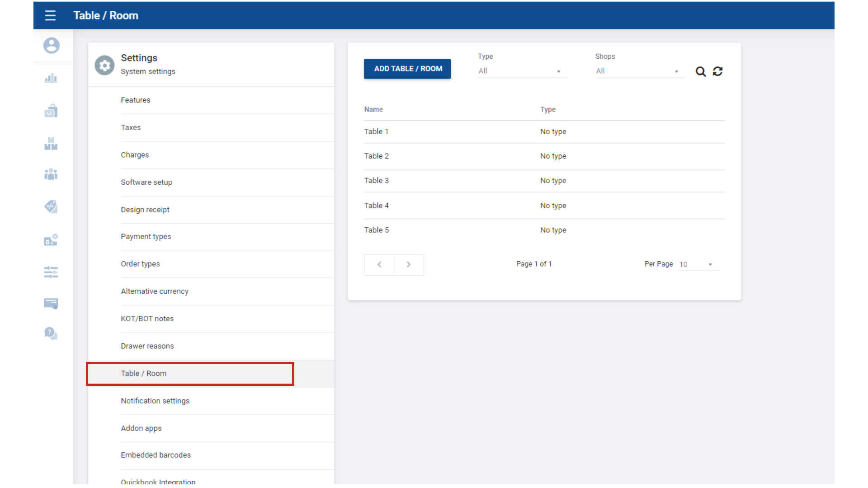Open Design receipt settings item
This screenshot has height=488, width=868.
[x=145, y=210]
